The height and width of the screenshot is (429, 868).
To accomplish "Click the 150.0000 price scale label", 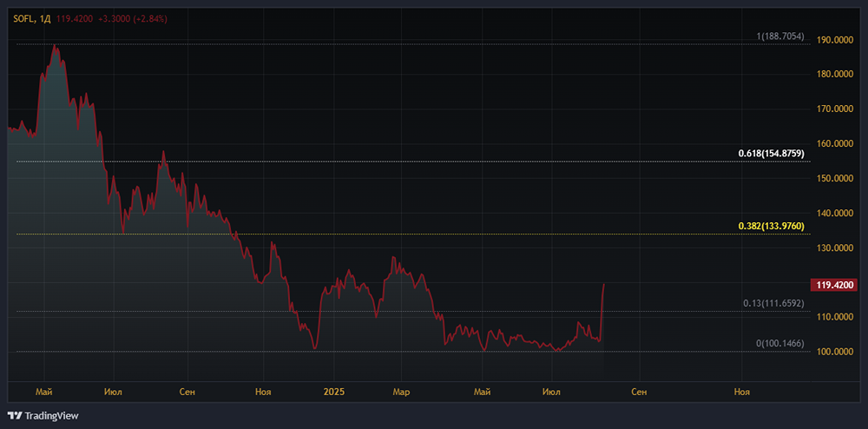I will [835, 179].
